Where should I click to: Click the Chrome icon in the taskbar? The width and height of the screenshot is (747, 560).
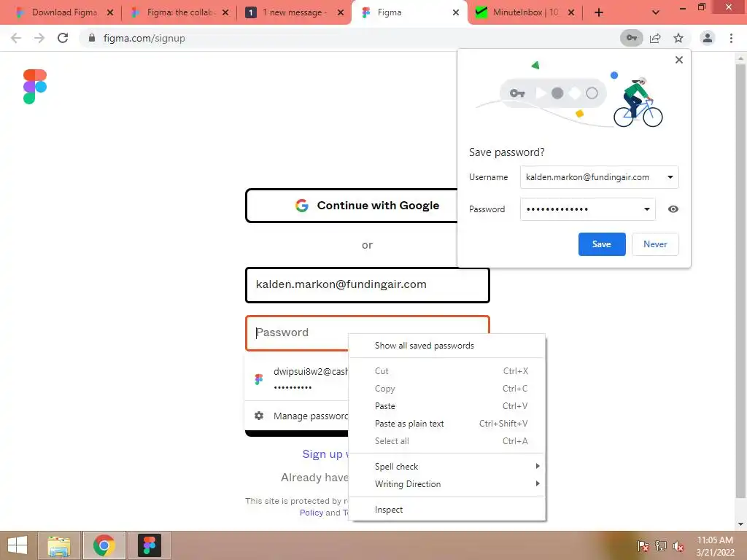pyautogui.click(x=104, y=545)
